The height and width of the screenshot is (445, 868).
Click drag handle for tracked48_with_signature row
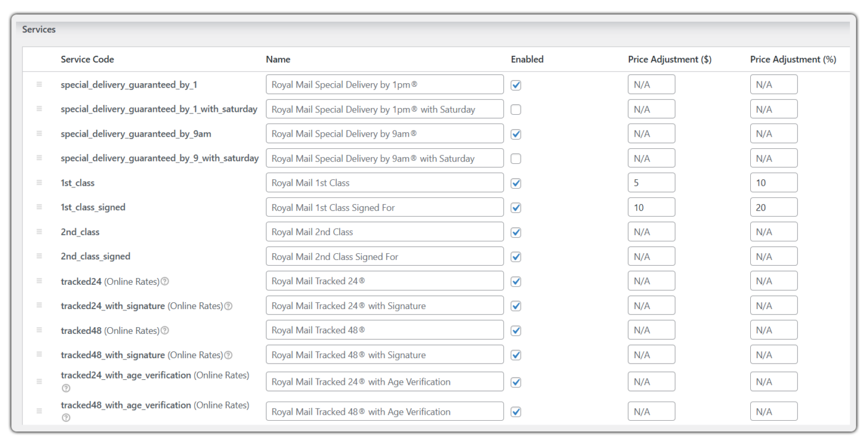(x=39, y=354)
